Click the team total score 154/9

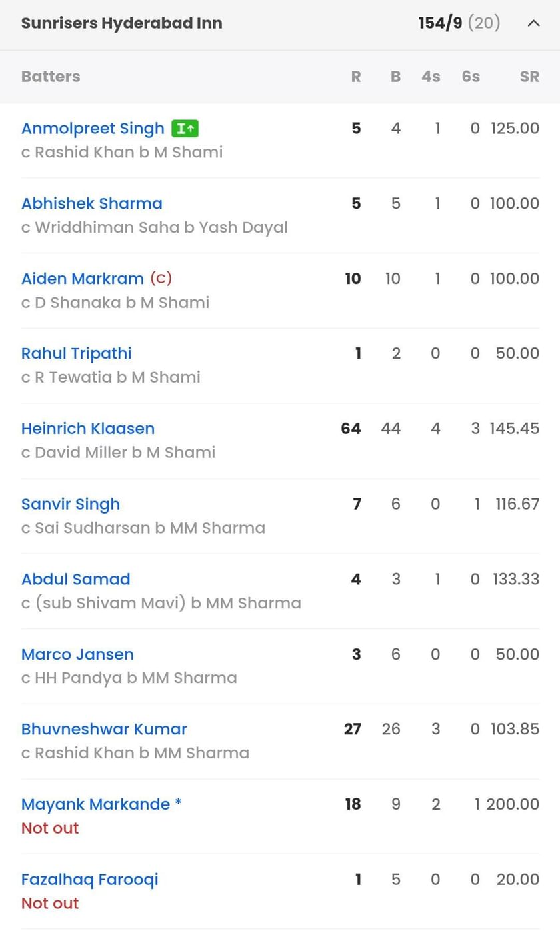(x=443, y=23)
